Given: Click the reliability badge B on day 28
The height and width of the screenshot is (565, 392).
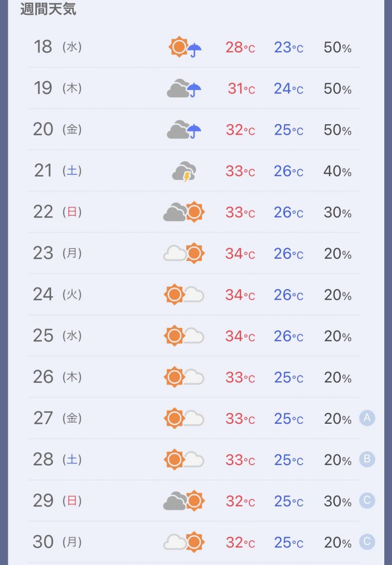Looking at the screenshot, I should [367, 459].
